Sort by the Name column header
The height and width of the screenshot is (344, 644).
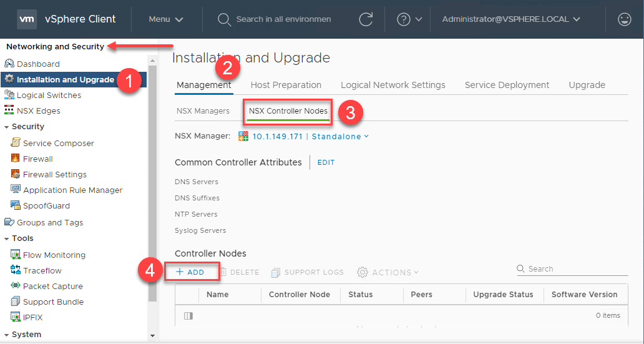click(218, 294)
